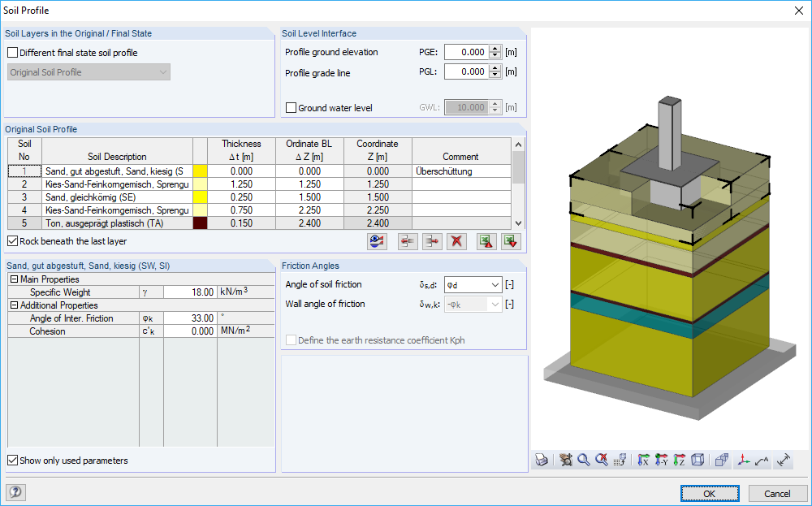Switch to isometric cube view

698,460
